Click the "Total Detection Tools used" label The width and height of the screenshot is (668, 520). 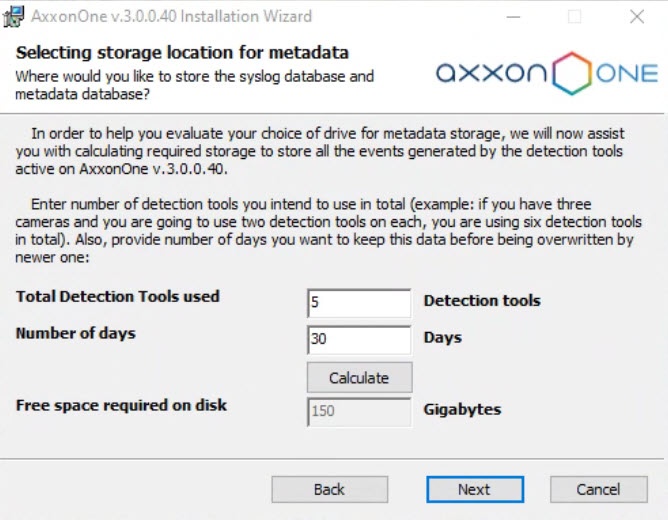click(117, 297)
